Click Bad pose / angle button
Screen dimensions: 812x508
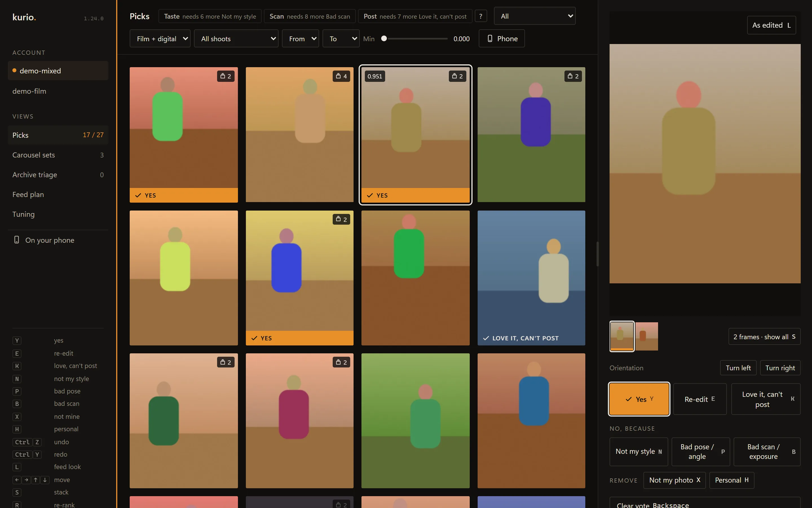coord(701,452)
